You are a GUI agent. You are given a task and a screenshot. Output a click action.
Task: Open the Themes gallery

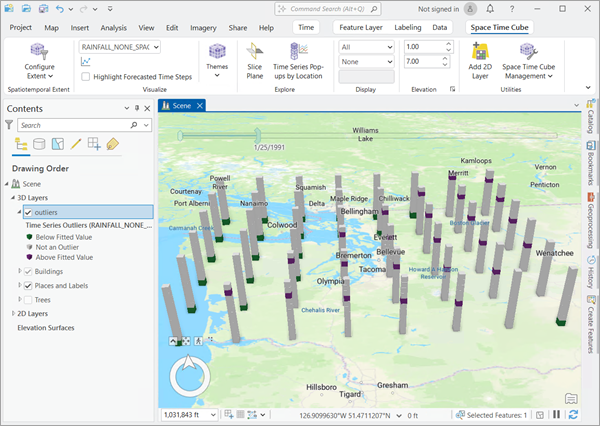point(216,57)
